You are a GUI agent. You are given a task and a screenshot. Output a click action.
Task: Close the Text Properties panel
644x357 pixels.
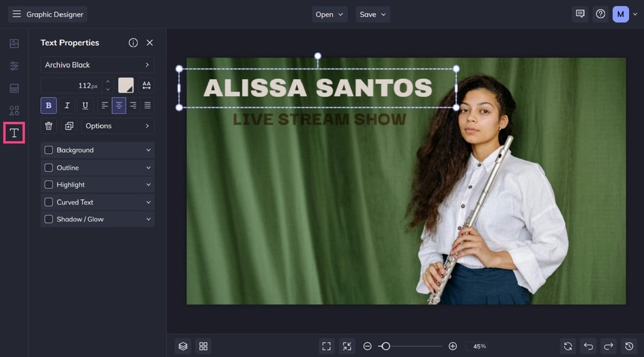coord(149,43)
